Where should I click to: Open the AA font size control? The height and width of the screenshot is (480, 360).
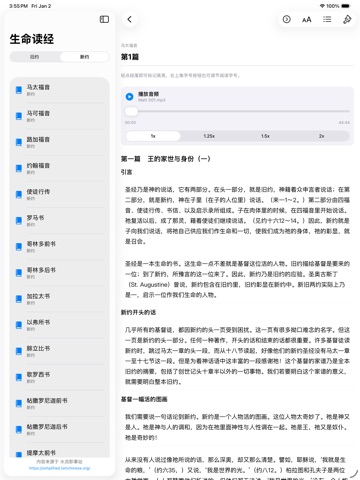coord(307,20)
